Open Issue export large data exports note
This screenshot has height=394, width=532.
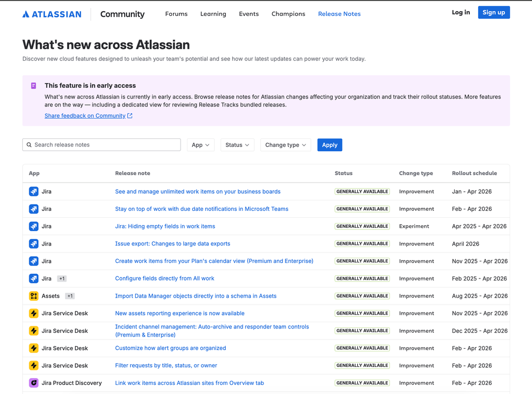pyautogui.click(x=173, y=244)
